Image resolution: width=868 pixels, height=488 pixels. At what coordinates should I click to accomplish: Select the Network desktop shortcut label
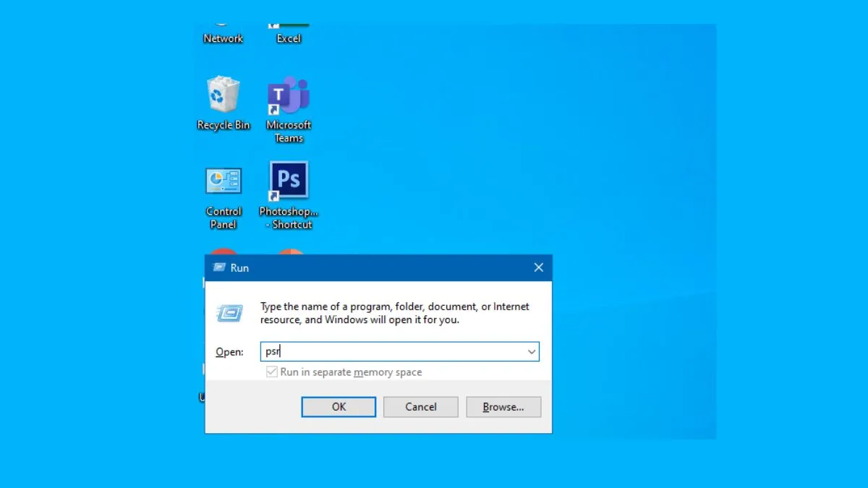[223, 38]
